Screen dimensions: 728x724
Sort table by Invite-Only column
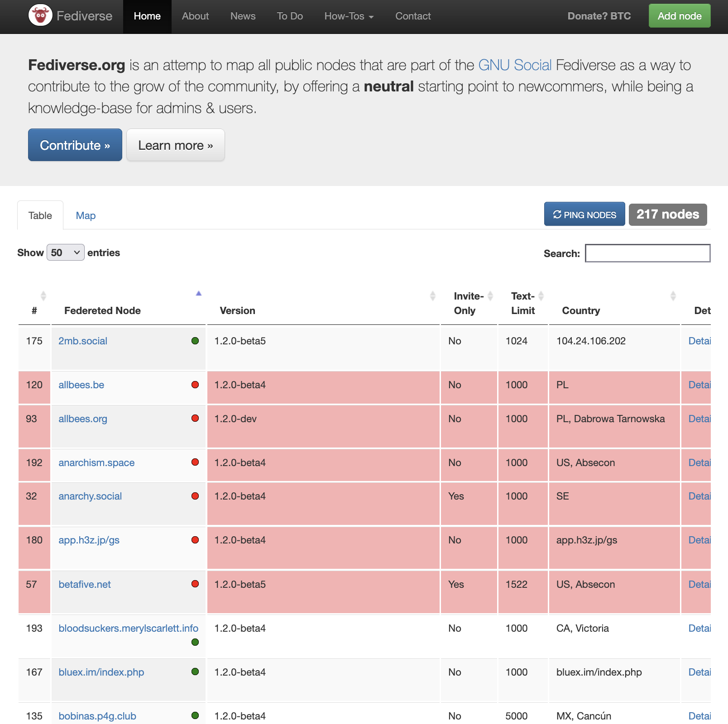point(490,296)
